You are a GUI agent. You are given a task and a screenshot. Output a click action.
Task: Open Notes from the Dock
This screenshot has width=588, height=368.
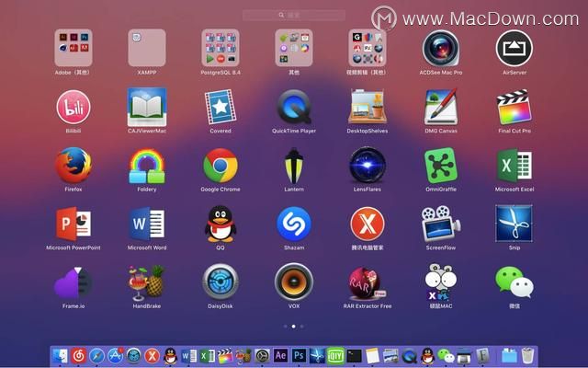tap(372, 356)
